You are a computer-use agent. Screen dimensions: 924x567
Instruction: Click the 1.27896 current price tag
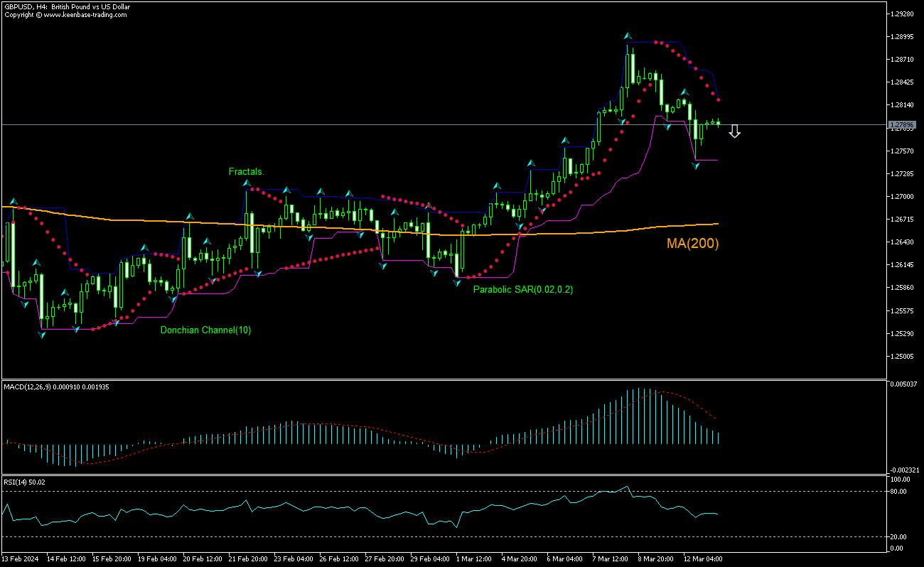904,124
